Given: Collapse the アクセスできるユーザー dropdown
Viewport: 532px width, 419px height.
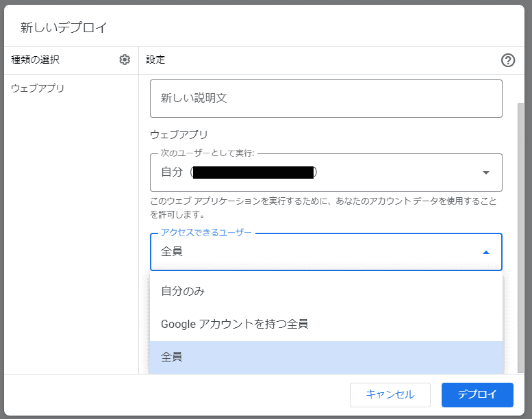Looking at the screenshot, I should [x=326, y=252].
